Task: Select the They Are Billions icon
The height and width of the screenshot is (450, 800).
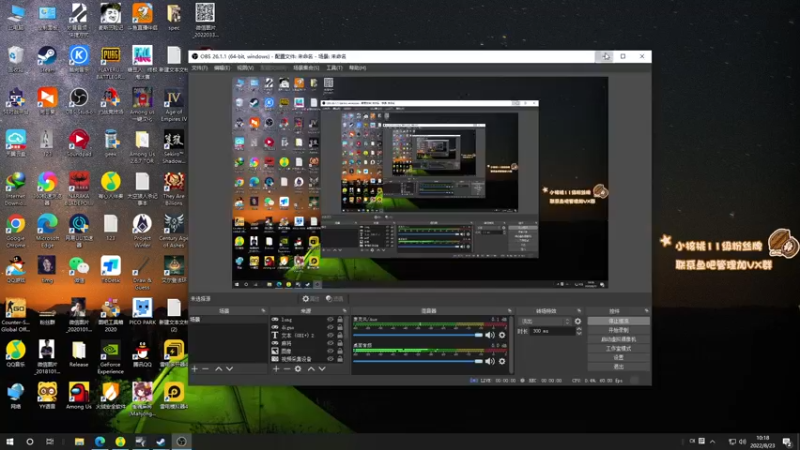Action: [173, 188]
